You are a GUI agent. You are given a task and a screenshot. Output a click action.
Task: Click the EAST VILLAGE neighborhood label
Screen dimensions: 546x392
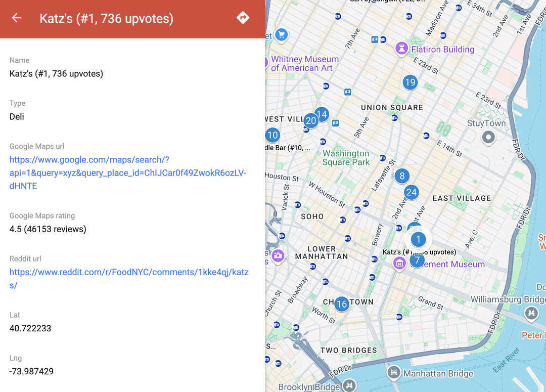(462, 198)
